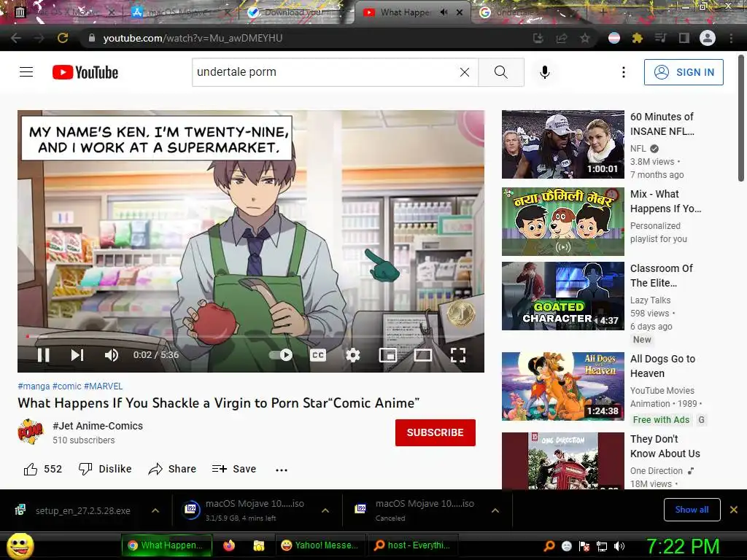Image resolution: width=747 pixels, height=560 pixels.
Task: Expand options for in-progress macOS Mojave iso
Action: [x=325, y=510]
